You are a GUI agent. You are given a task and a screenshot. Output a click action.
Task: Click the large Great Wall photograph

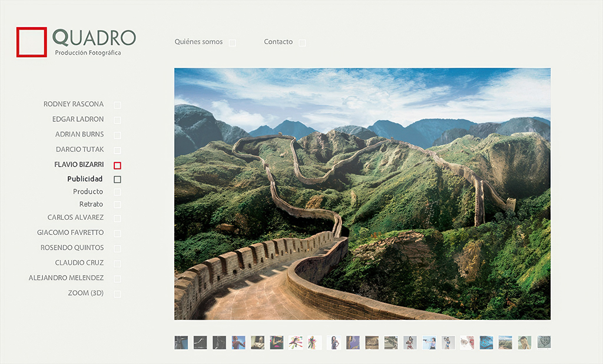pyautogui.click(x=362, y=194)
